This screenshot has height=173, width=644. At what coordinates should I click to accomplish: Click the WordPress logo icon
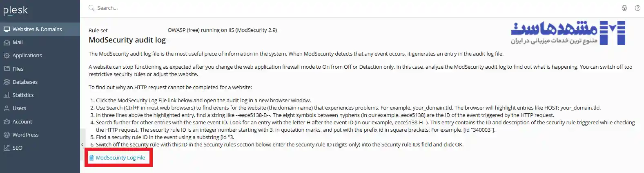point(7,135)
